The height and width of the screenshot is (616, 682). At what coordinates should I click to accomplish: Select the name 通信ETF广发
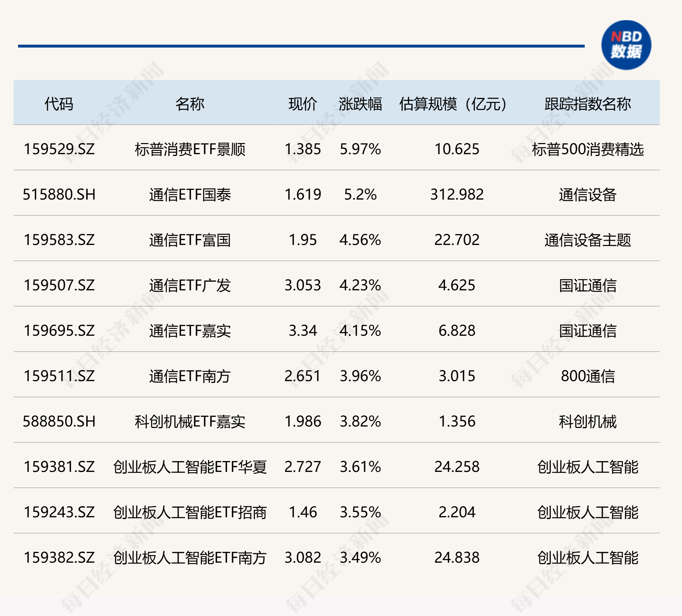(190, 285)
